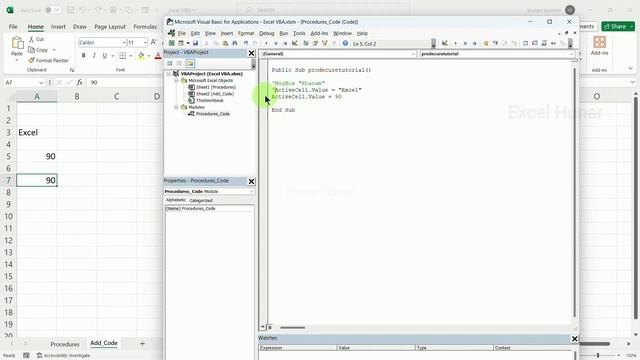This screenshot has height=360, width=640.
Task: Open the Object Browser toolbar icon
Action: pos(325,43)
